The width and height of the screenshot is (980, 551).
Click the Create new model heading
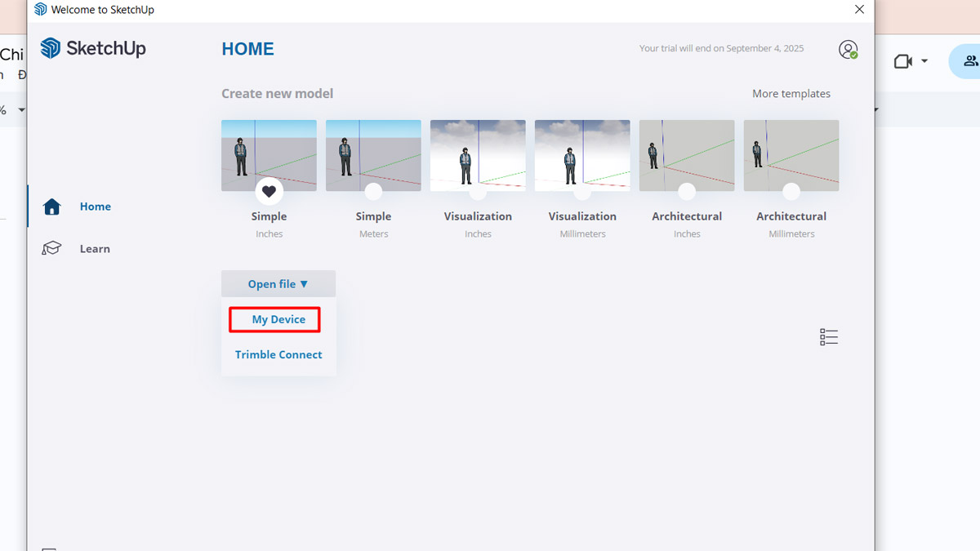(x=278, y=94)
